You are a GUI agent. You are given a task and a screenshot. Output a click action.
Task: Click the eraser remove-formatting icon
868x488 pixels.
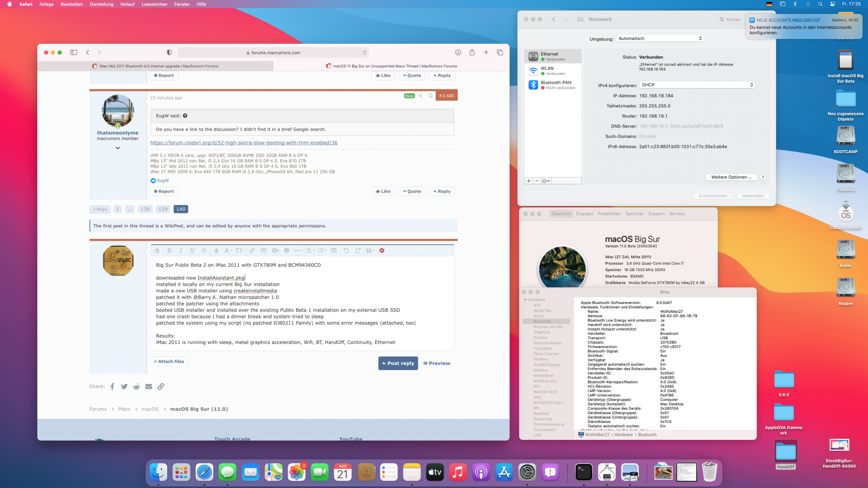tap(157, 250)
